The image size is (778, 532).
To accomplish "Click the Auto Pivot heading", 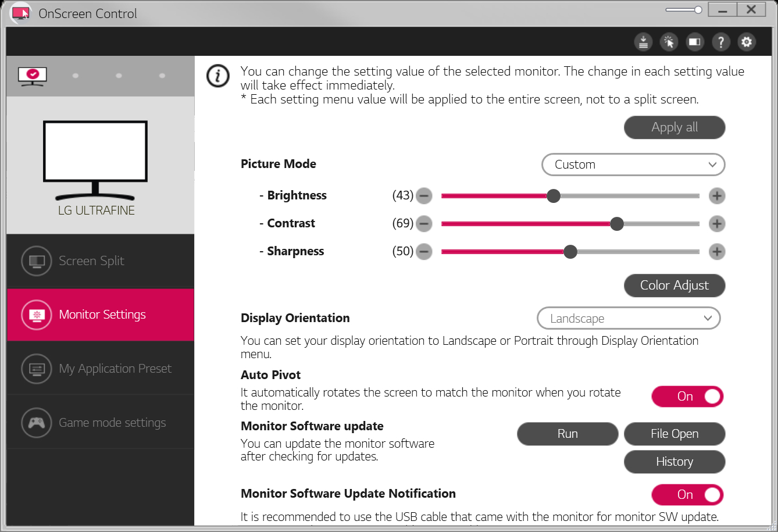I will click(271, 375).
